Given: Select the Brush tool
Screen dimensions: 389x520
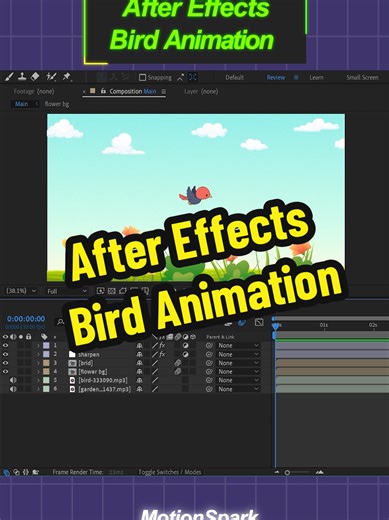Looking at the screenshot, I should point(9,77).
